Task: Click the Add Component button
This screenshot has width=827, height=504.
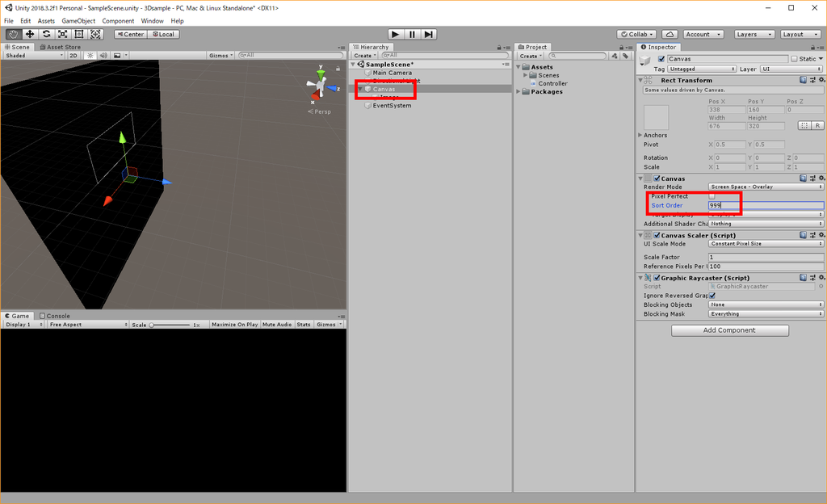Action: [x=730, y=330]
